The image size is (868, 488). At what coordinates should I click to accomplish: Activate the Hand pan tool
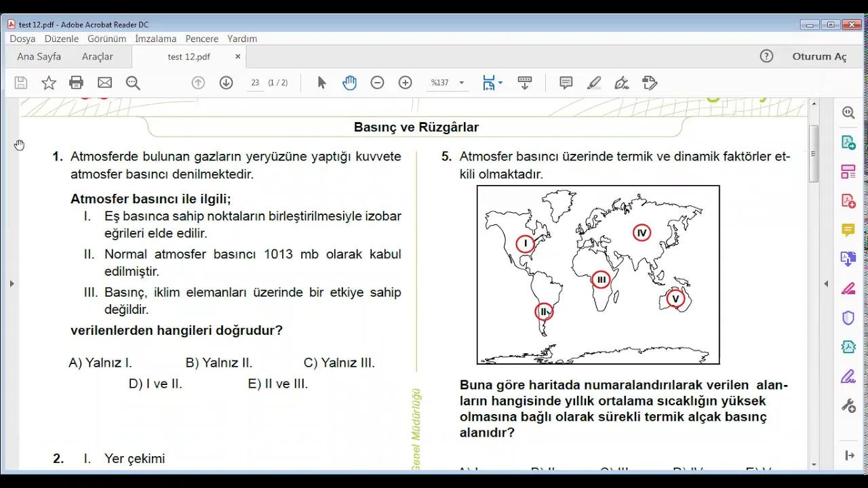click(x=349, y=83)
